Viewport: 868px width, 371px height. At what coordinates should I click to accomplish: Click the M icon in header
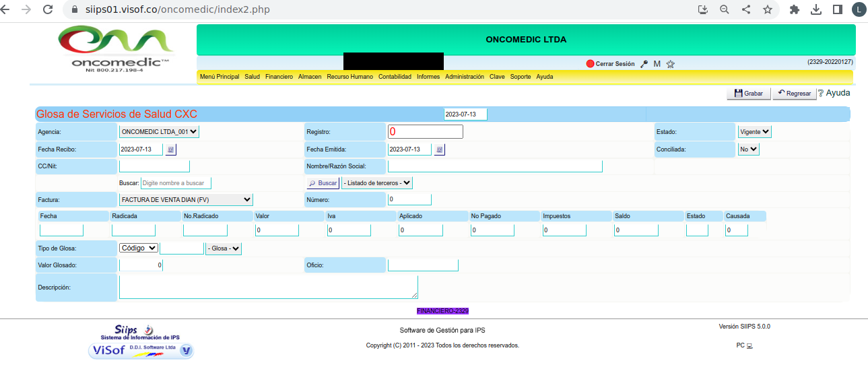click(657, 64)
